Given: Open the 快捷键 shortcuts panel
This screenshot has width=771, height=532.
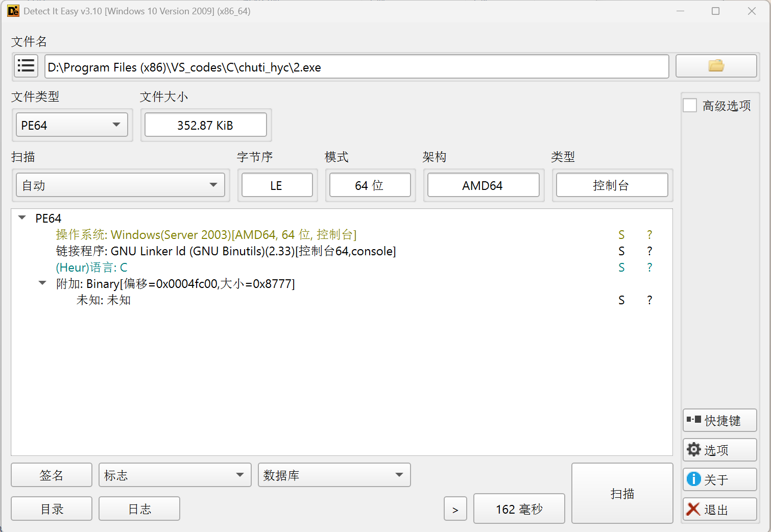Looking at the screenshot, I should [x=719, y=420].
